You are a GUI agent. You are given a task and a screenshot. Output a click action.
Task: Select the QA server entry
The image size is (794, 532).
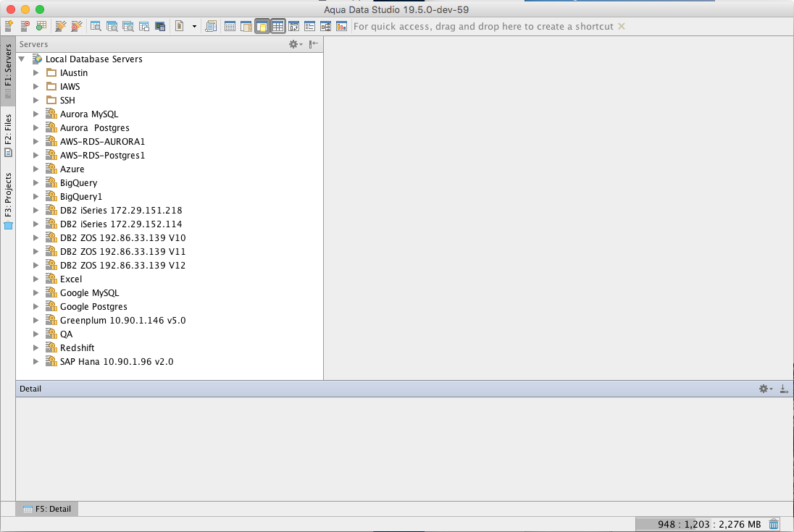coord(67,334)
